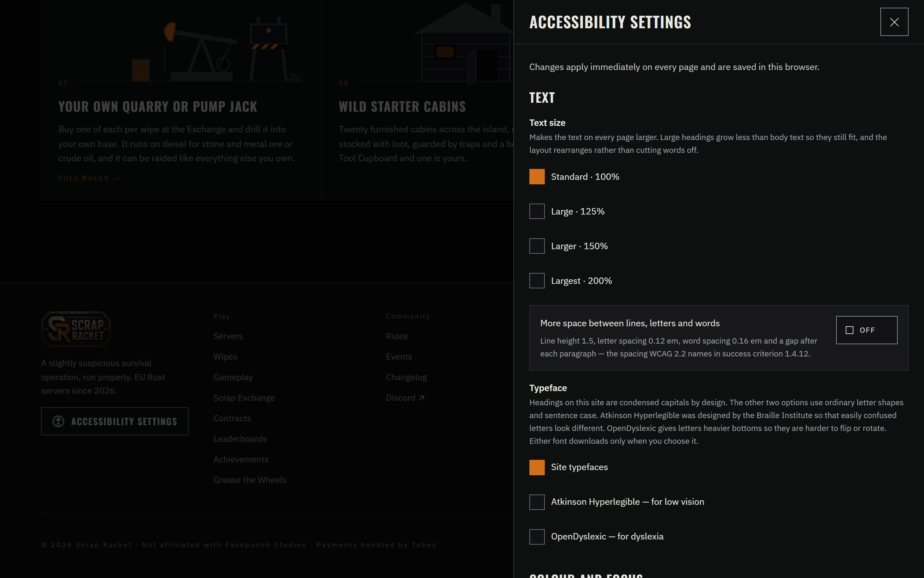Screen dimensions: 924x578
Task: Select Atkinson Hyperlegible typeface
Action: [x=617, y=502]
